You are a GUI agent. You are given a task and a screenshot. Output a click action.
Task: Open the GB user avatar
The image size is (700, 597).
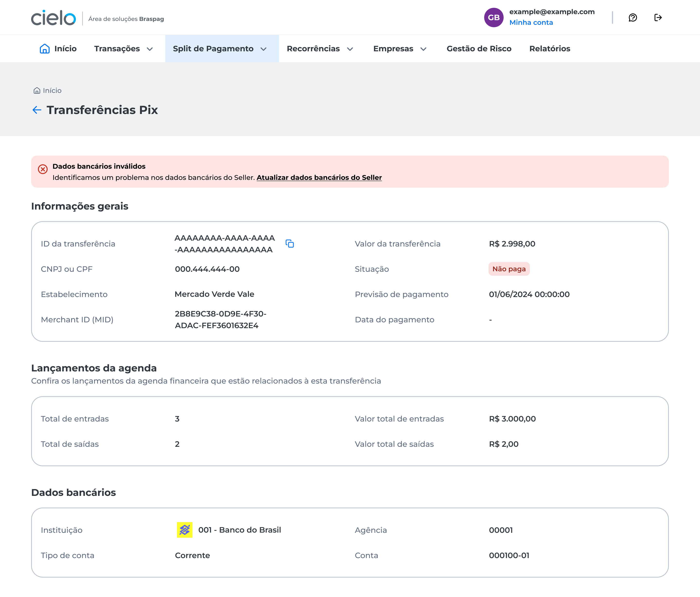click(x=494, y=18)
